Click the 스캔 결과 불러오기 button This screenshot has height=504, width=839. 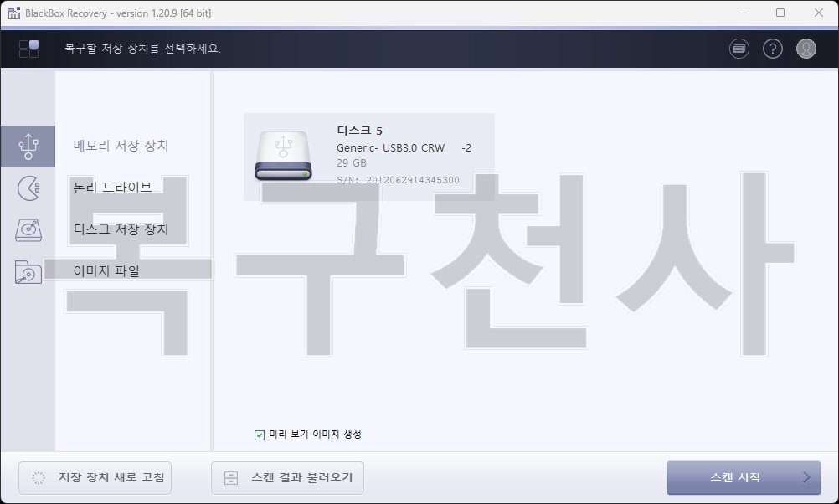(x=287, y=478)
